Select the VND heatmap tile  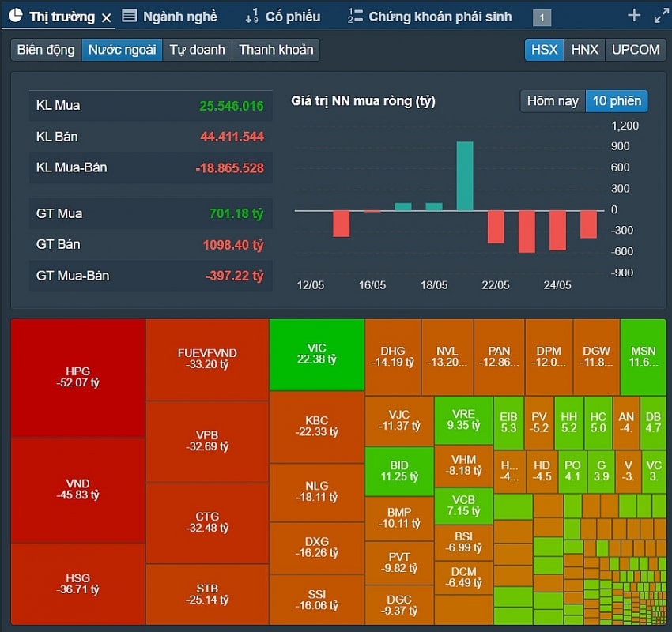[x=78, y=491]
